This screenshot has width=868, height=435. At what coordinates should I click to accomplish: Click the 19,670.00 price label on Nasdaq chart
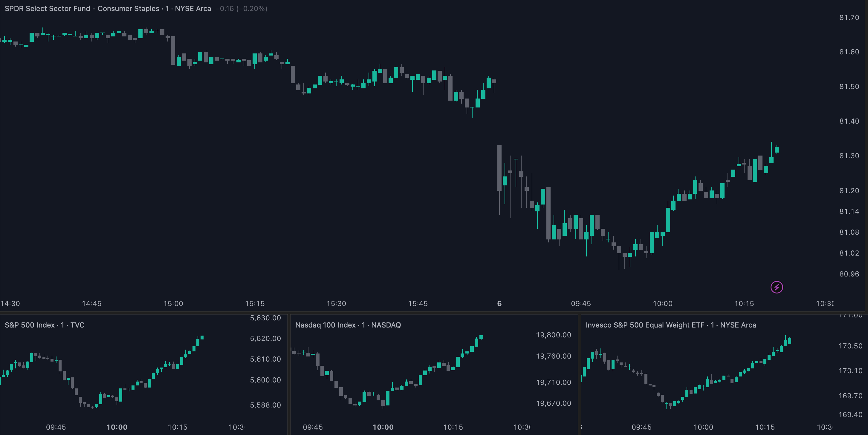point(553,403)
